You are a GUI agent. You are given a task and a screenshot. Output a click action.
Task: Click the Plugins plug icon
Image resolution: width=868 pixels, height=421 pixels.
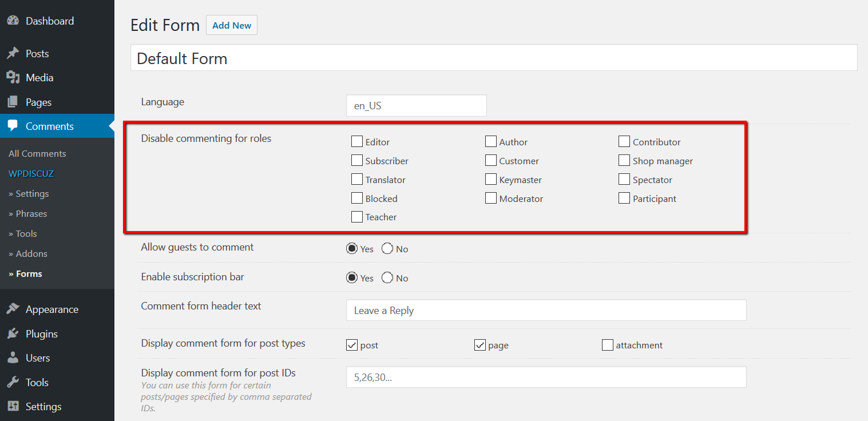[13, 334]
